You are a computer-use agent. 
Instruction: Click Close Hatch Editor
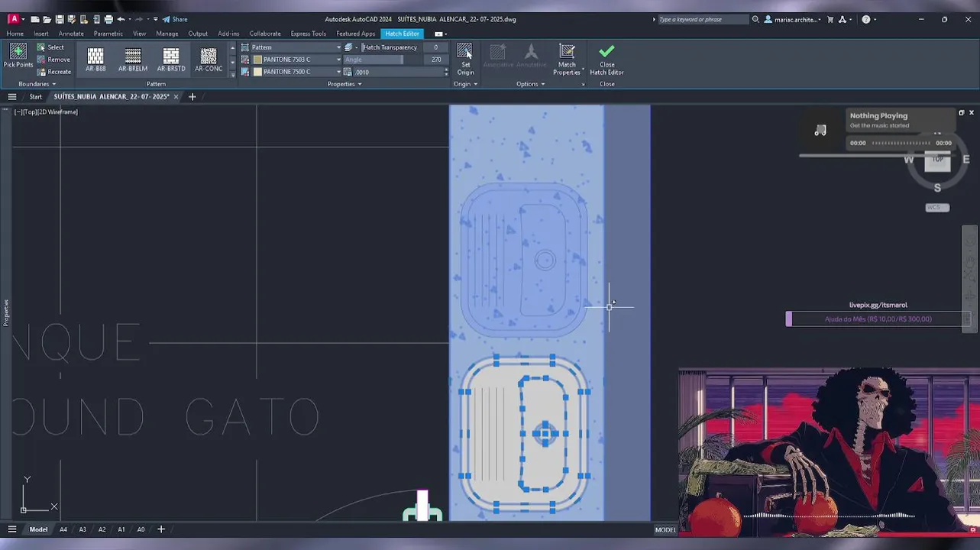[x=606, y=59]
